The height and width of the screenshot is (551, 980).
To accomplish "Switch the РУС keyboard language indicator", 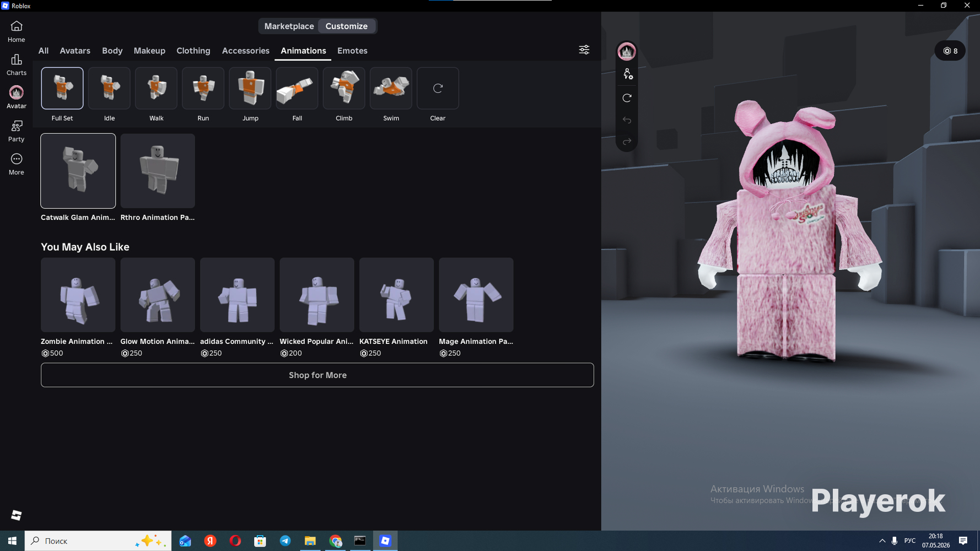I will coord(910,541).
